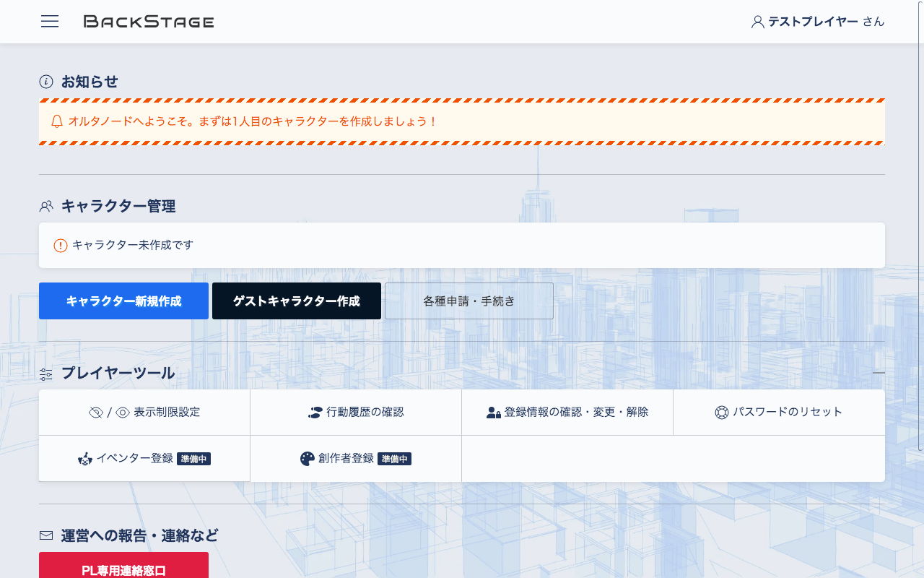The height and width of the screenshot is (578, 924).
Task: Open the hamburger menu
Action: click(50, 21)
